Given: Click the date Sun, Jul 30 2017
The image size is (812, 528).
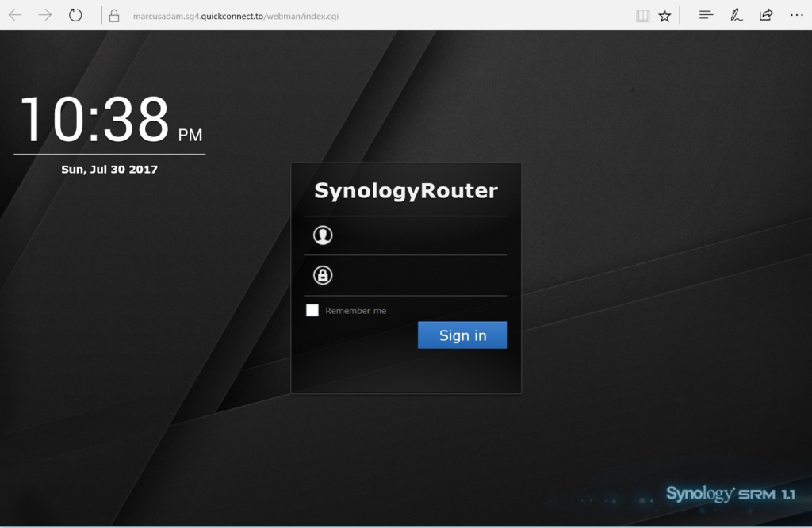Looking at the screenshot, I should click(x=109, y=170).
